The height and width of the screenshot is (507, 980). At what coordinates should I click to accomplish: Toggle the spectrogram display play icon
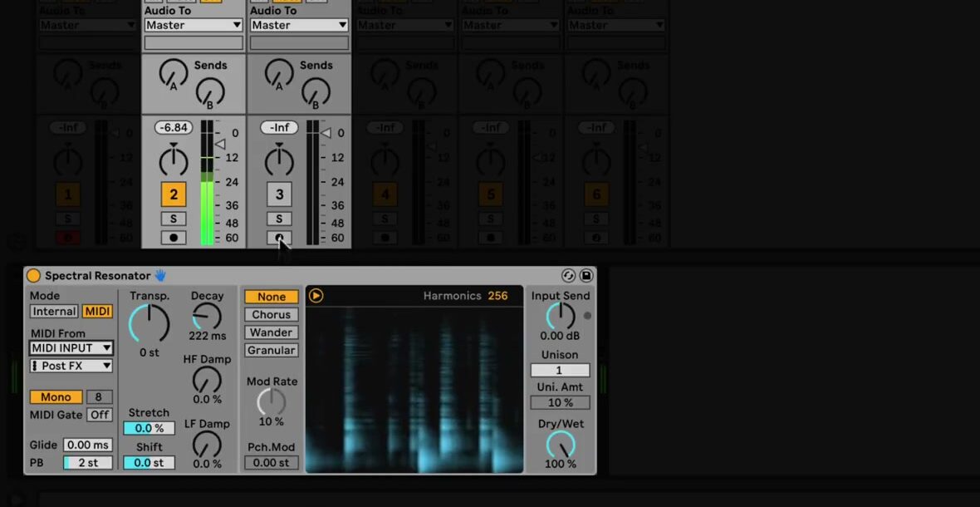coord(316,296)
